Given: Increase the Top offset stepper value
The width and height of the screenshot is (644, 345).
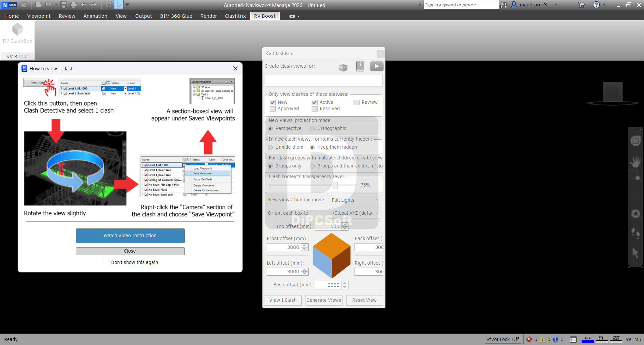Looking at the screenshot, I should [x=345, y=225].
